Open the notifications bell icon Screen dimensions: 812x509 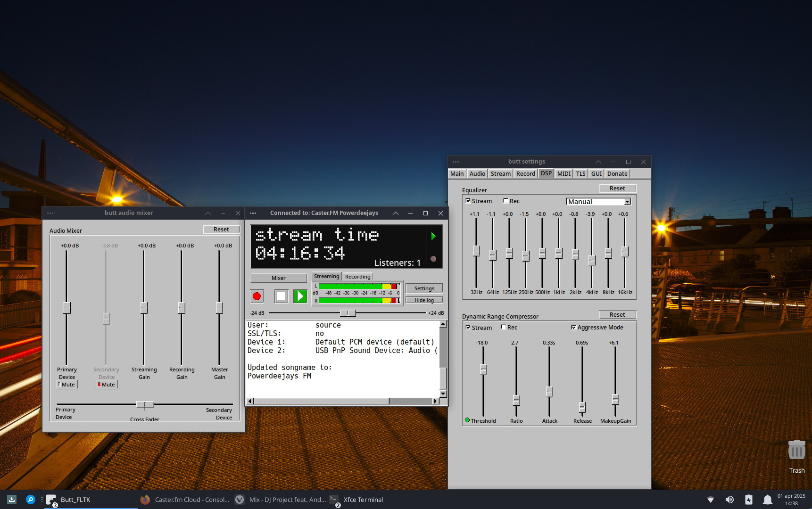[767, 500]
